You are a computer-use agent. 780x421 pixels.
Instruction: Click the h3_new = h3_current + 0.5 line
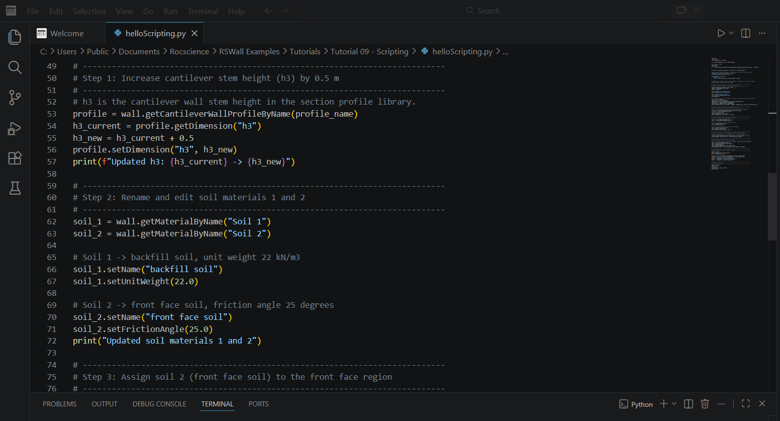[x=133, y=138]
